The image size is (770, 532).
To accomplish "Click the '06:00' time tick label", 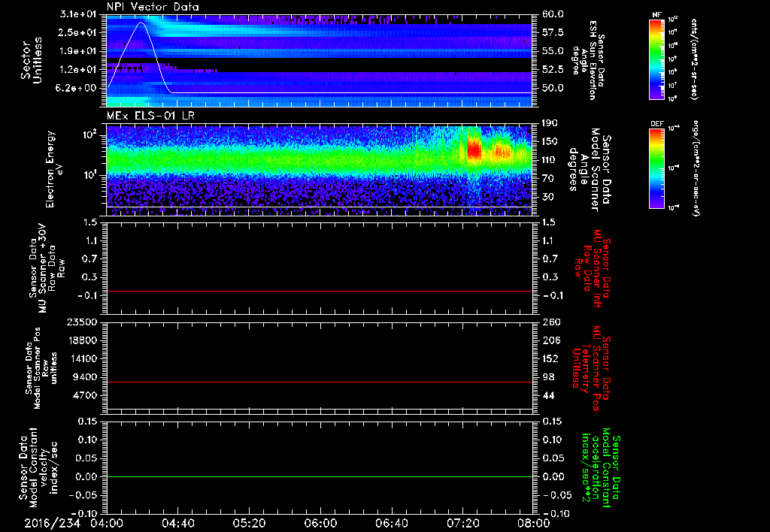I will (320, 523).
